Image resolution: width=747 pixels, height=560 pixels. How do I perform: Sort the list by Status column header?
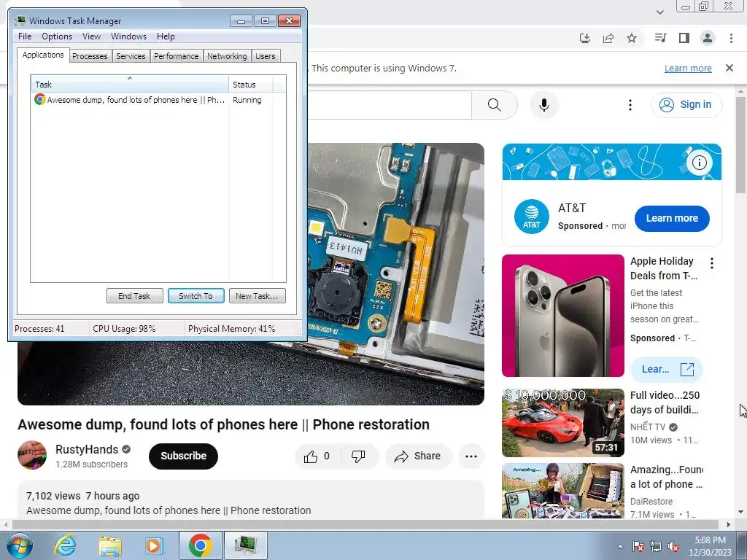pos(251,85)
